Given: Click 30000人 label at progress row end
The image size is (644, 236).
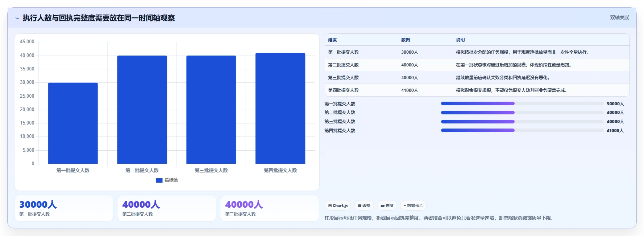Looking at the screenshot, I should pos(615,104).
